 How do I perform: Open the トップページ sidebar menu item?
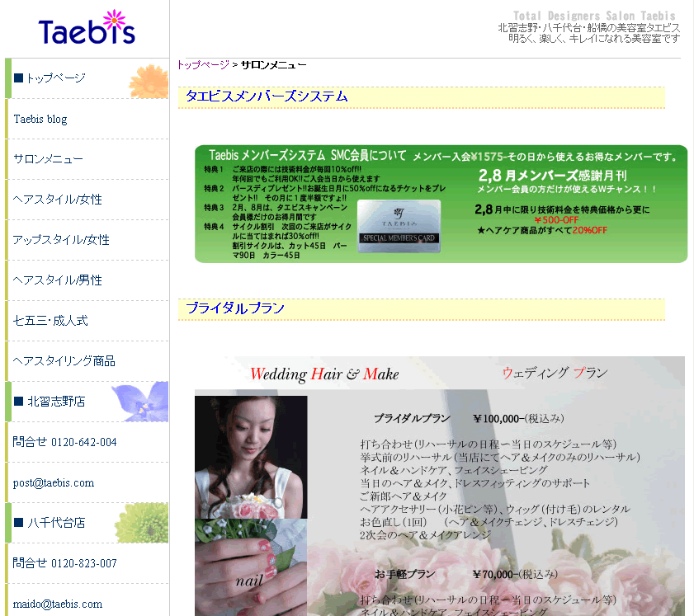coord(55,78)
